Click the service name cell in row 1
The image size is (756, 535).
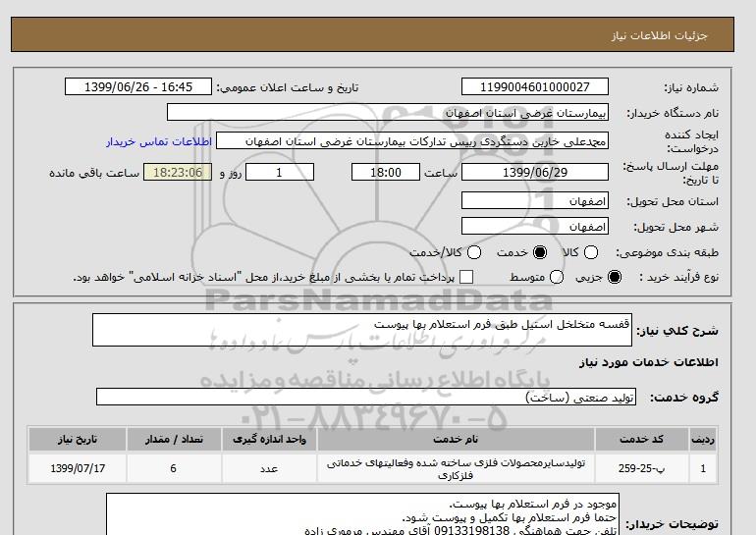[456, 468]
